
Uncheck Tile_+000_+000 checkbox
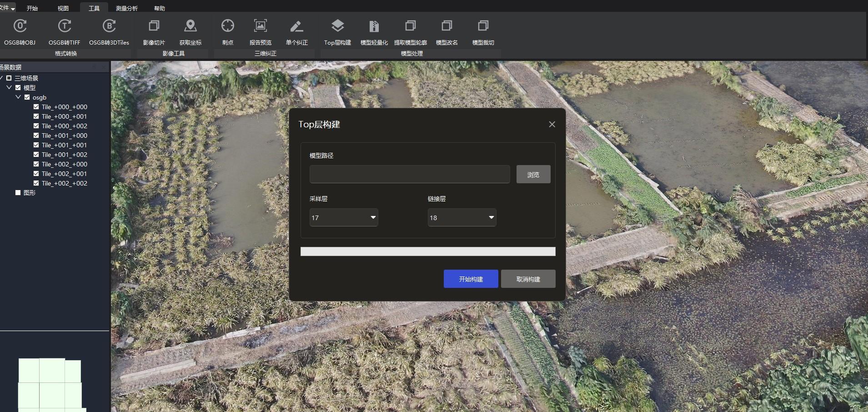(x=36, y=107)
